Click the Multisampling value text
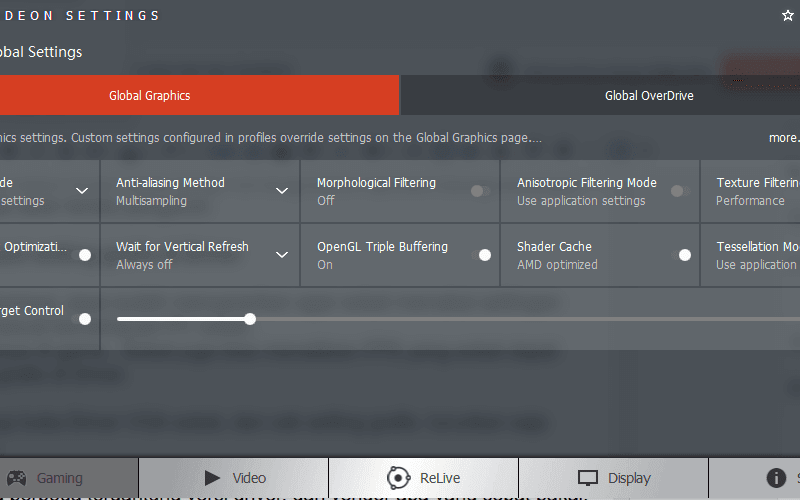Viewport: 800px width, 500px height. tap(151, 201)
